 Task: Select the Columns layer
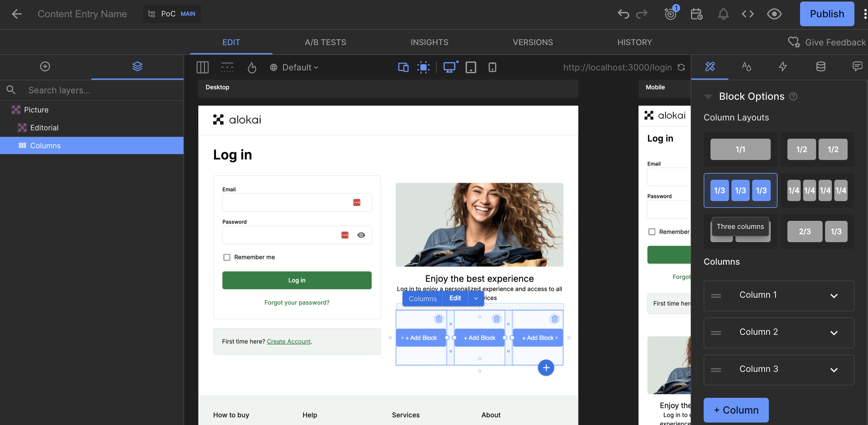[92, 145]
